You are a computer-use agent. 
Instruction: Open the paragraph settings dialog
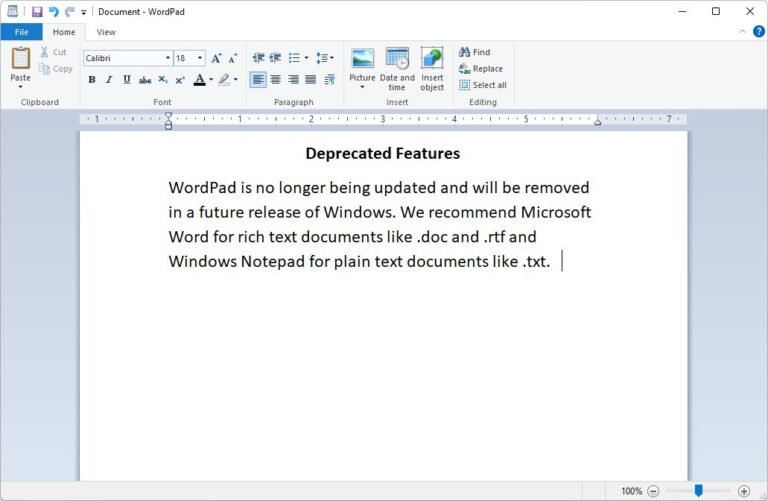click(330, 79)
